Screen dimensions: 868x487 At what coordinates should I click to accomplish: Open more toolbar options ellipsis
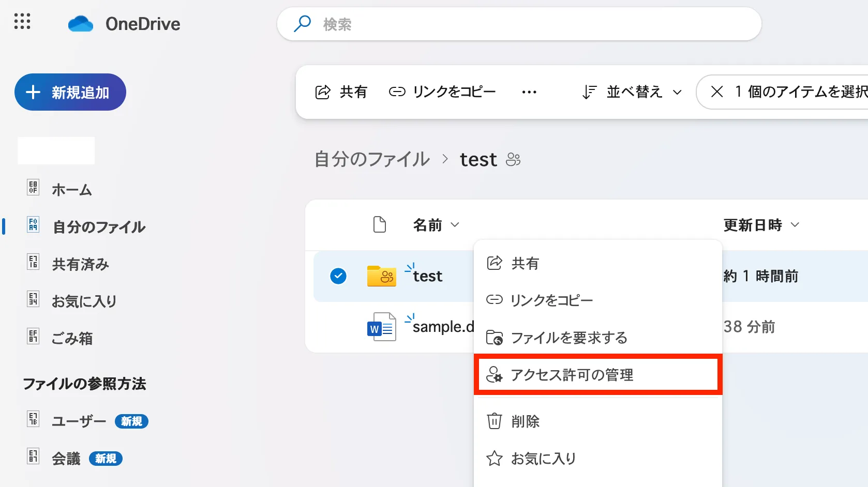pyautogui.click(x=529, y=92)
